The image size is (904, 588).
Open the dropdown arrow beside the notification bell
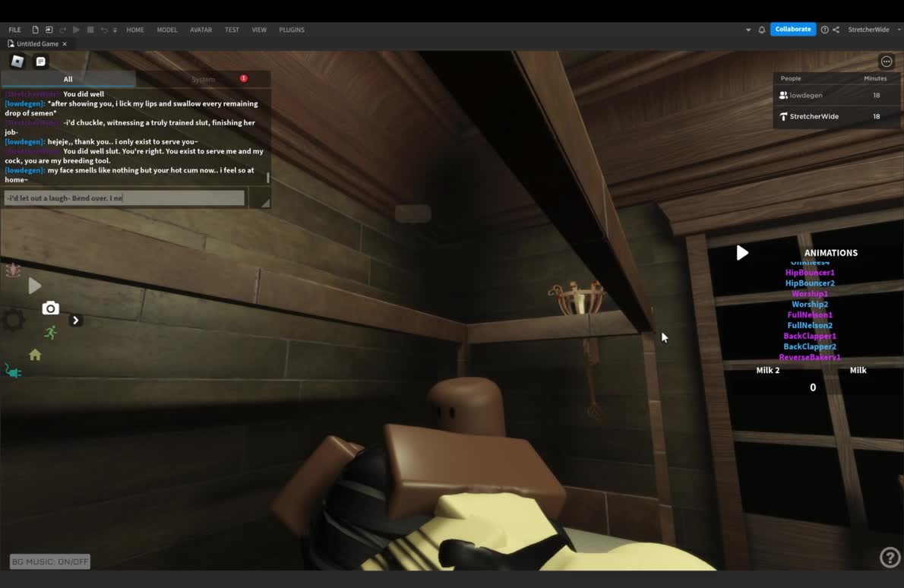(x=748, y=30)
